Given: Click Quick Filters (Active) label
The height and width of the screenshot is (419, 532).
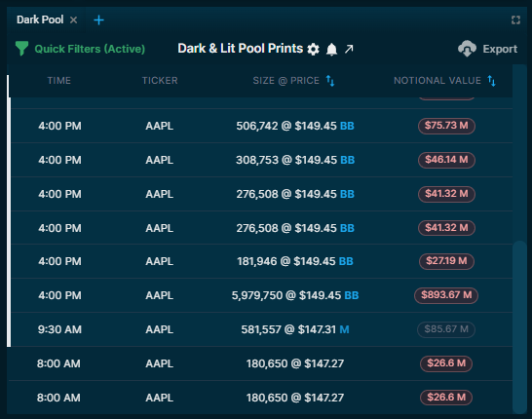Looking at the screenshot, I should pos(90,49).
